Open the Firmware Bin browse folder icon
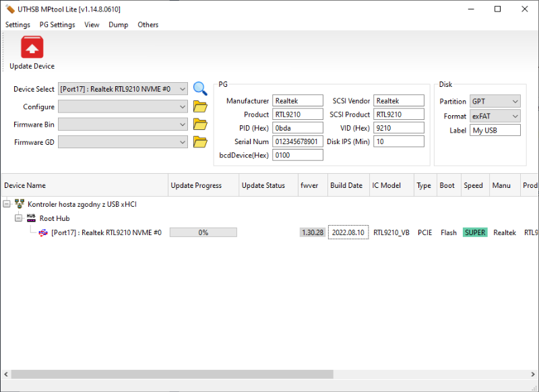This screenshot has width=539, height=392. [200, 124]
